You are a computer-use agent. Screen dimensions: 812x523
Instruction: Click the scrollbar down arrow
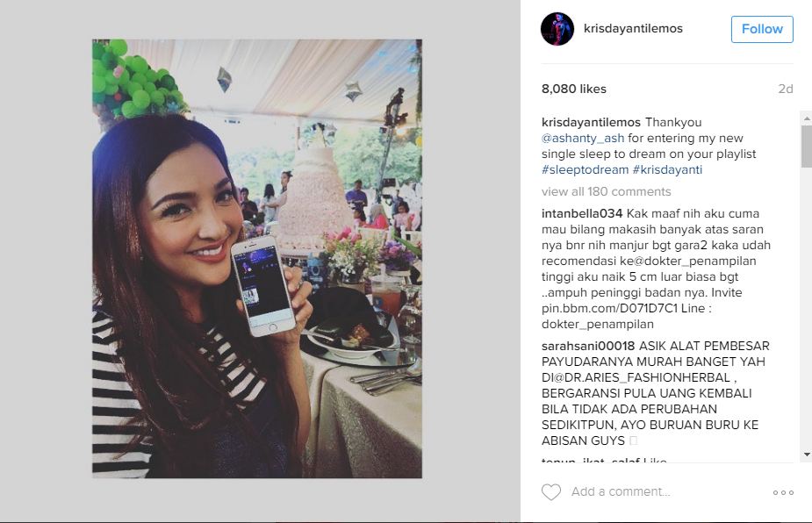[807, 455]
